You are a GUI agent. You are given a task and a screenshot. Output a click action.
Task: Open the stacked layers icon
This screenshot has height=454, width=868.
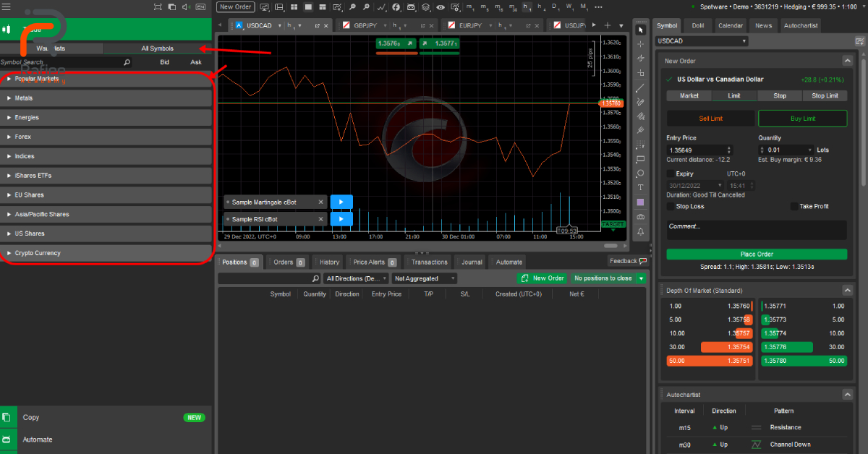tap(425, 7)
